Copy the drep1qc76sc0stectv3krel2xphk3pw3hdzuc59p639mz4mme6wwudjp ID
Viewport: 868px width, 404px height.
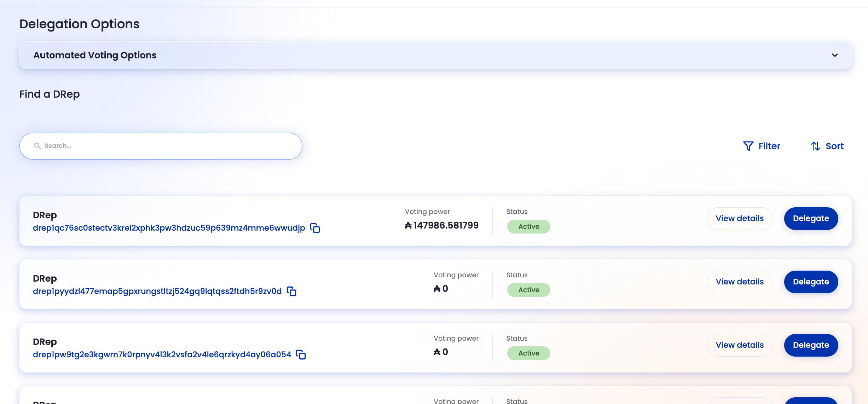coord(315,228)
